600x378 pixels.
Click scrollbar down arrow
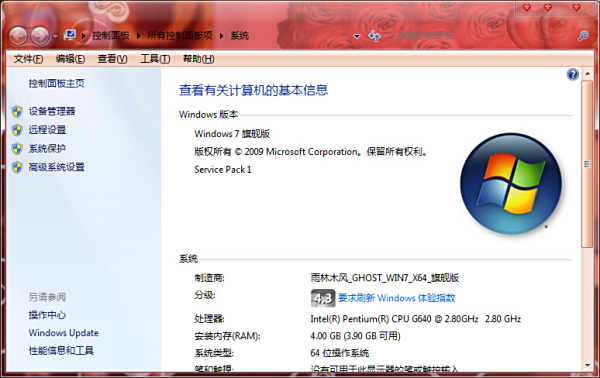click(587, 365)
